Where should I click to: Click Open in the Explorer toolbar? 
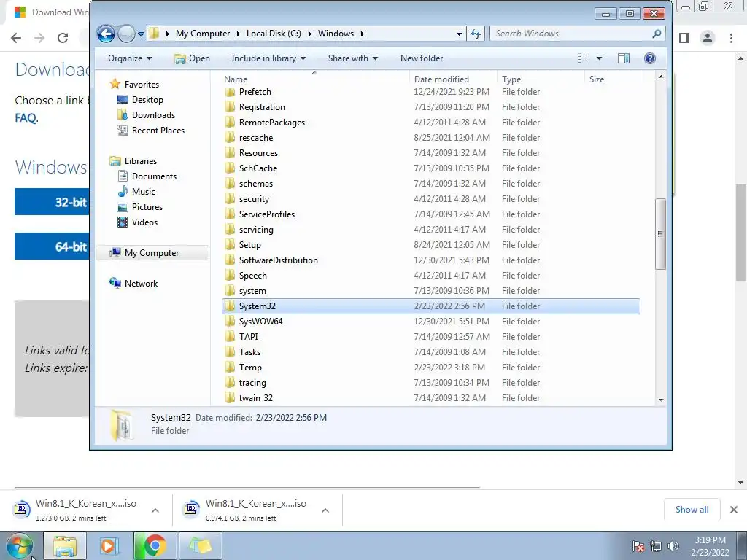192,58
